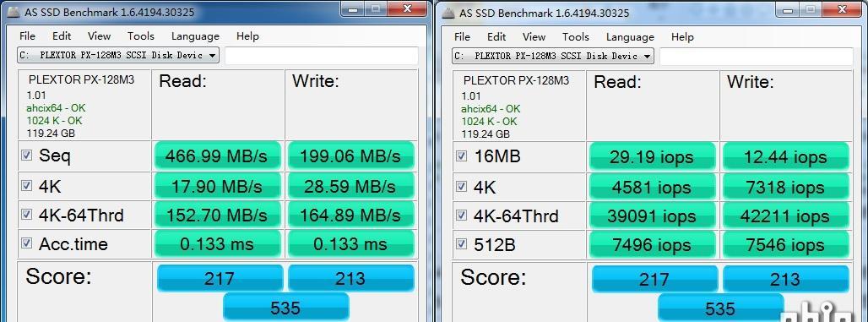Click the empty text field in right window
The height and width of the screenshot is (322, 868).
tap(757, 56)
